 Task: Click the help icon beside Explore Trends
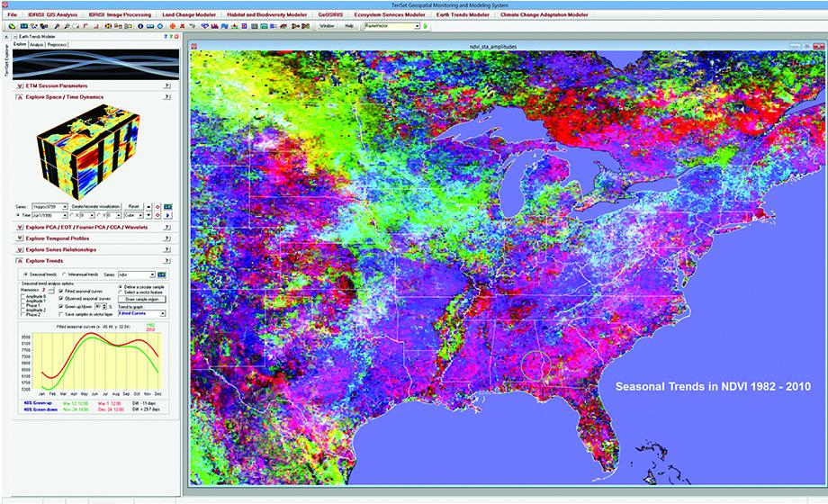pos(167,262)
